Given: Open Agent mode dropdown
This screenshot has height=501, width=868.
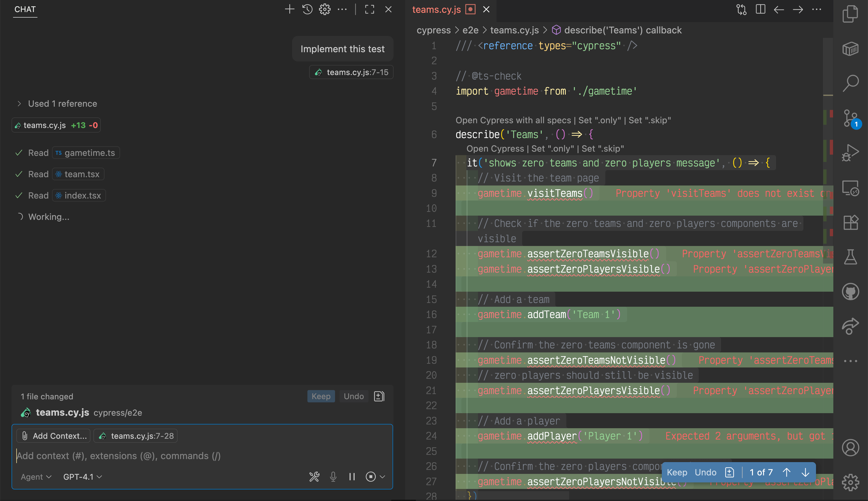Looking at the screenshot, I should point(36,477).
